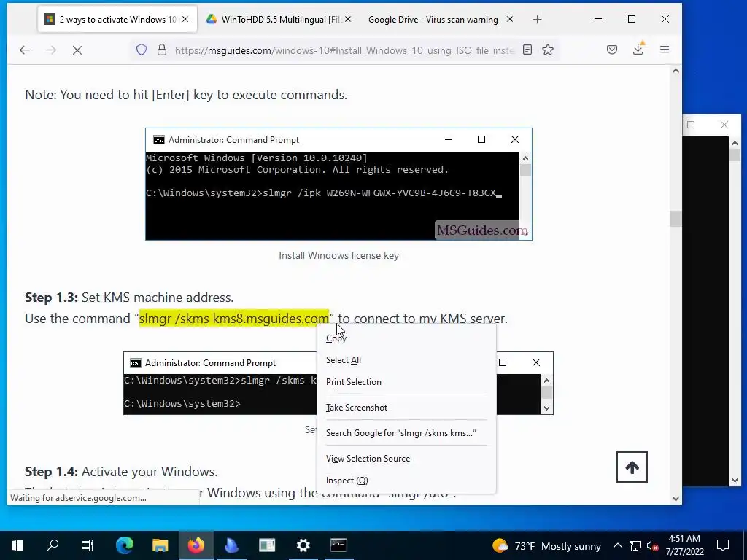Open File Explorer from taskbar
Image resolution: width=747 pixels, height=560 pixels.
click(x=160, y=545)
